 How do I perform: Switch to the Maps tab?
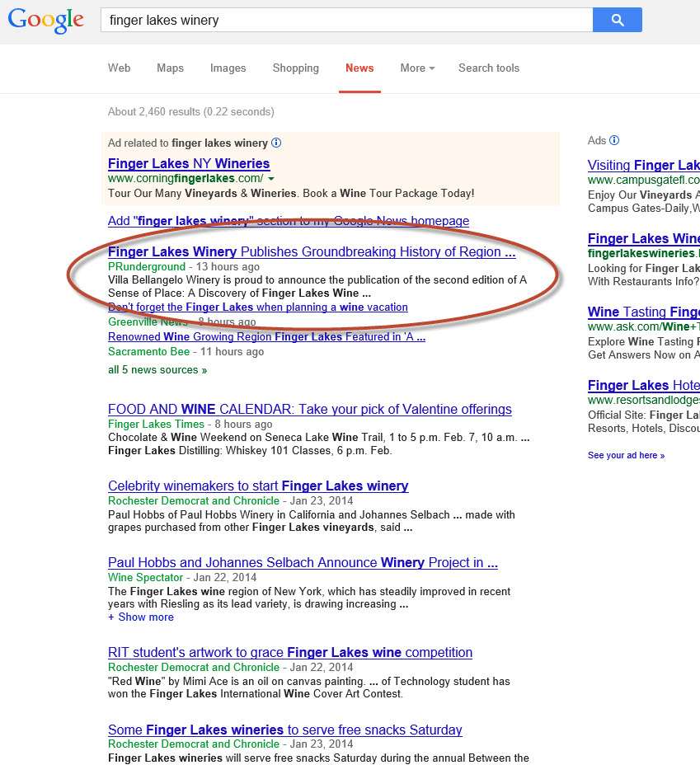pyautogui.click(x=170, y=68)
